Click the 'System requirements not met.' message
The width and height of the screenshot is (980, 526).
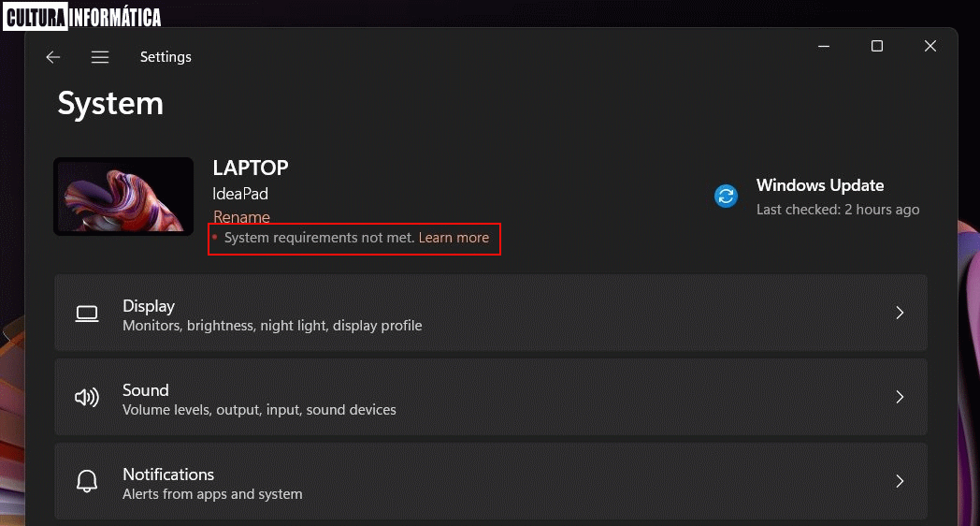pyautogui.click(x=319, y=238)
